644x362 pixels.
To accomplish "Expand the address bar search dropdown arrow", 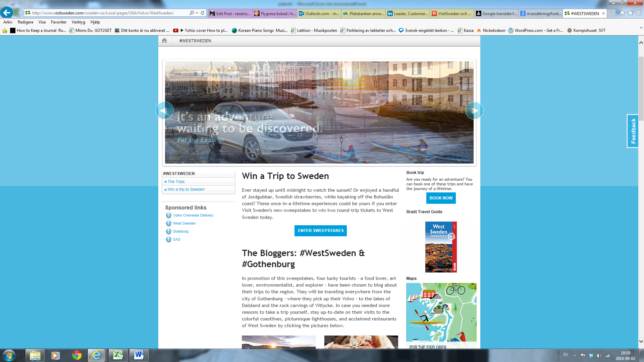I will pyautogui.click(x=197, y=13).
